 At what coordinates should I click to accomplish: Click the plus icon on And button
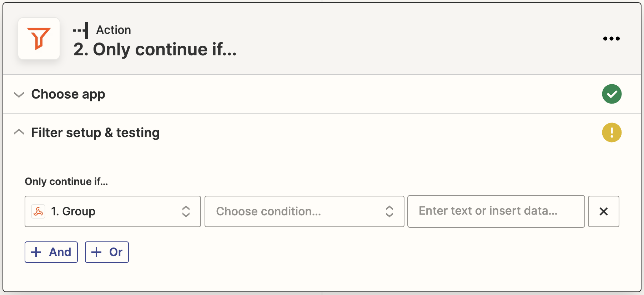tap(36, 252)
